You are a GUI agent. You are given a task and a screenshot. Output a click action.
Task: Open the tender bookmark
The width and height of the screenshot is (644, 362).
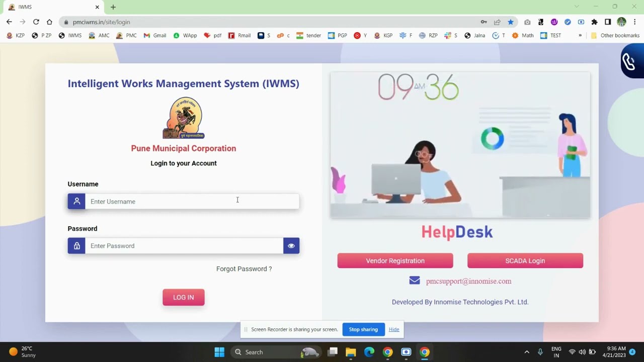[x=309, y=36]
